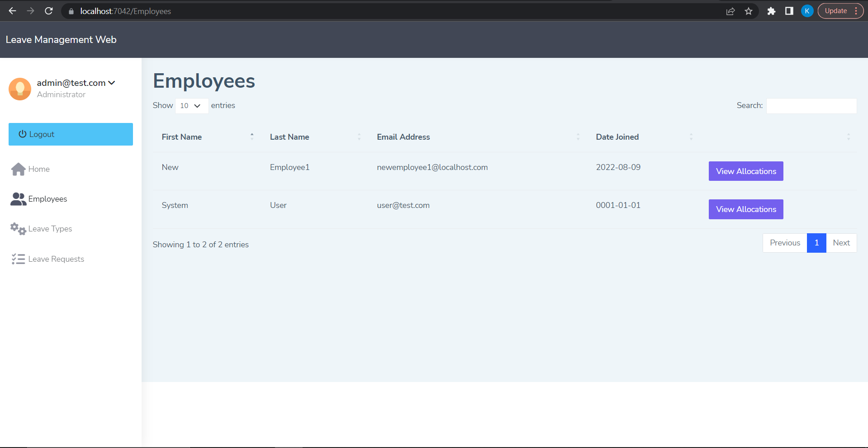
Task: Expand the admin@test.com account dropdown
Action: [111, 83]
